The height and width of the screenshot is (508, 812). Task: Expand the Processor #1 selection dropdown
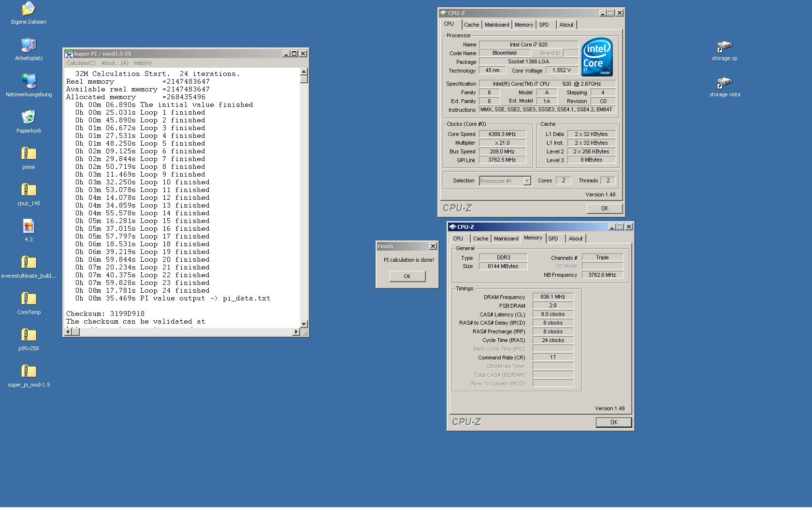pos(527,181)
